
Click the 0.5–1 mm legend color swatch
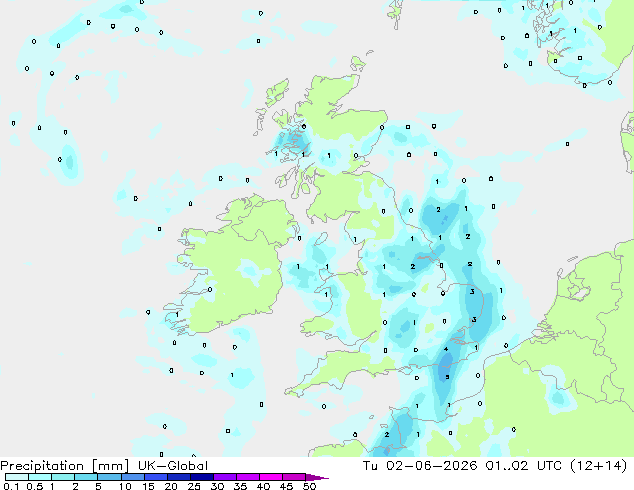tap(40, 477)
